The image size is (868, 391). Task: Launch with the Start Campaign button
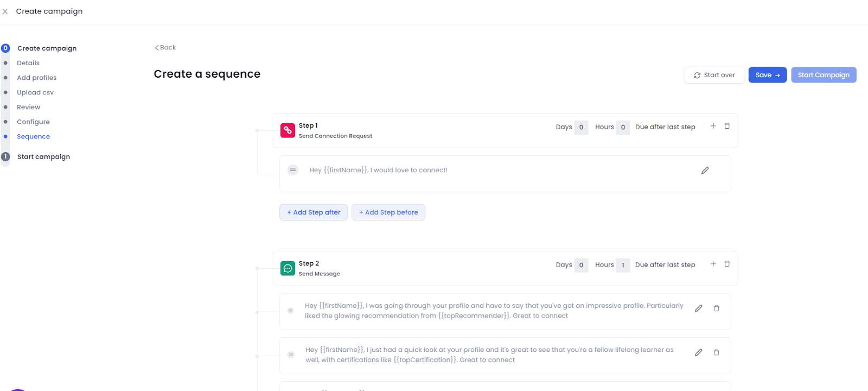coord(824,75)
